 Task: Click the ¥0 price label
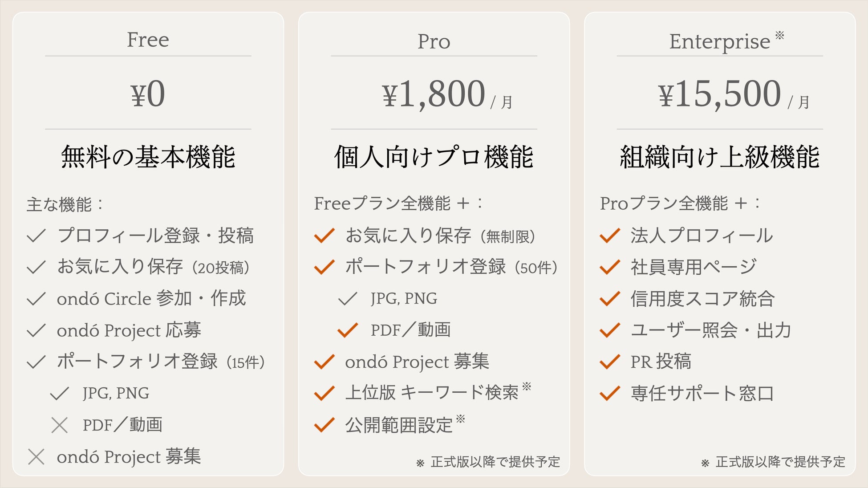tap(148, 94)
